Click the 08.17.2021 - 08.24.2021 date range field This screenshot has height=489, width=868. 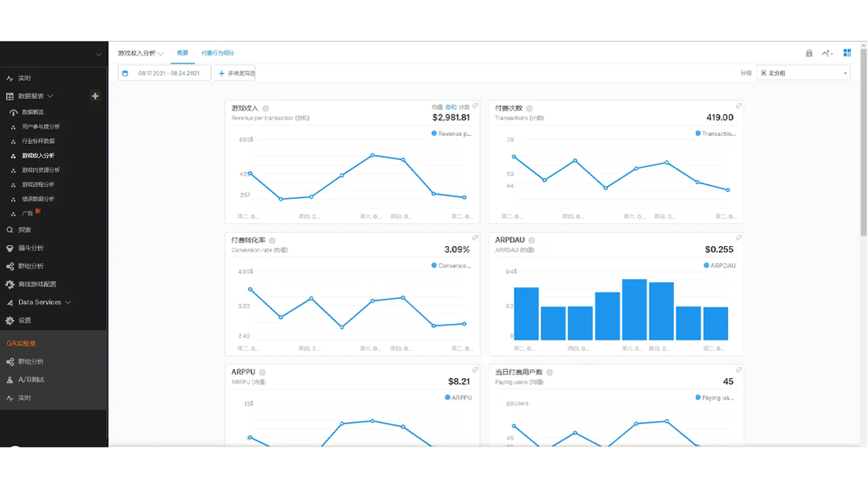169,73
